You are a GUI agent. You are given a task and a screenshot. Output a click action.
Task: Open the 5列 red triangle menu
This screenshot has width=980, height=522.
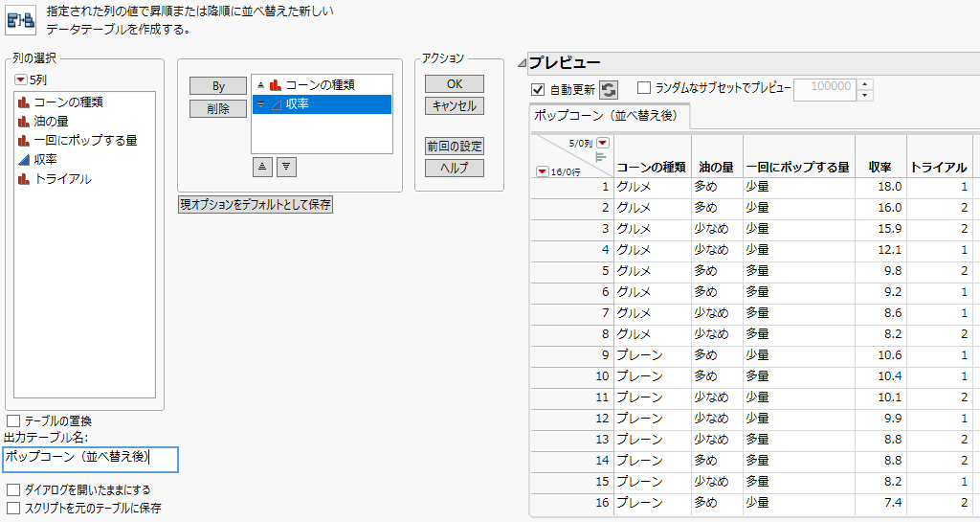pyautogui.click(x=21, y=79)
